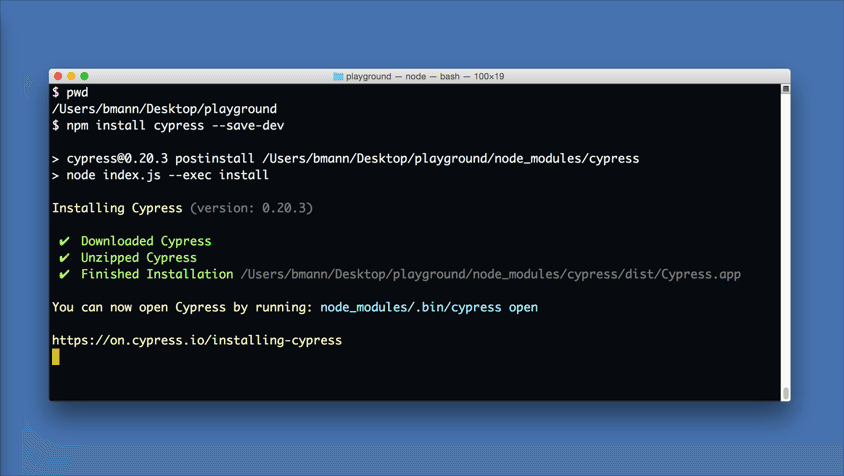Click 'You can now open Cypress by running:'
844x476 pixels.
(182, 307)
